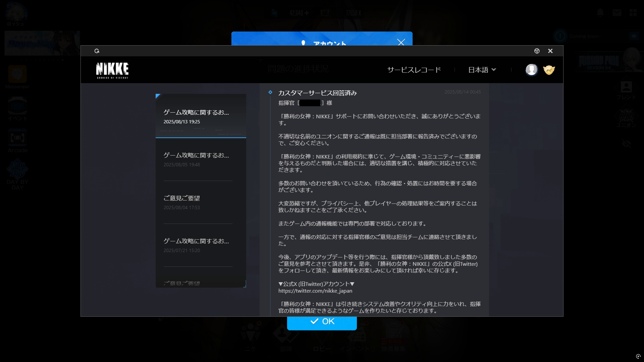Open in browser via the Chrome icon
This screenshot has width=644, height=362.
click(537, 51)
